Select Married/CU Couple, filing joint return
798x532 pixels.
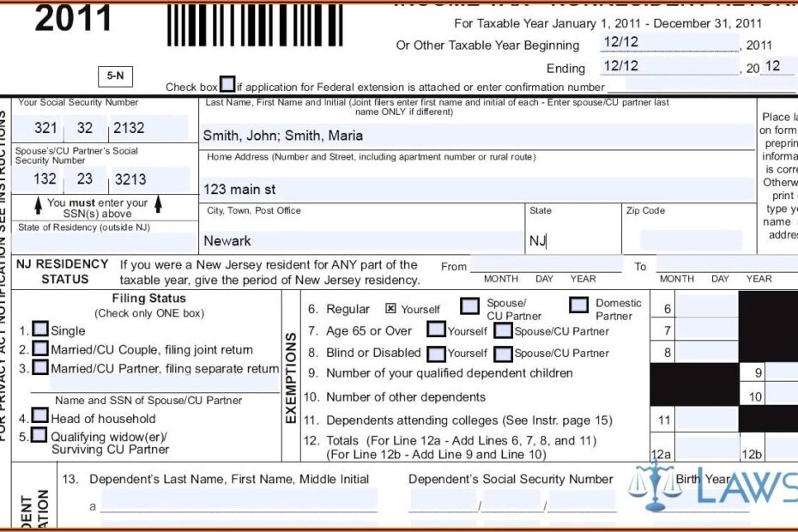tap(40, 348)
